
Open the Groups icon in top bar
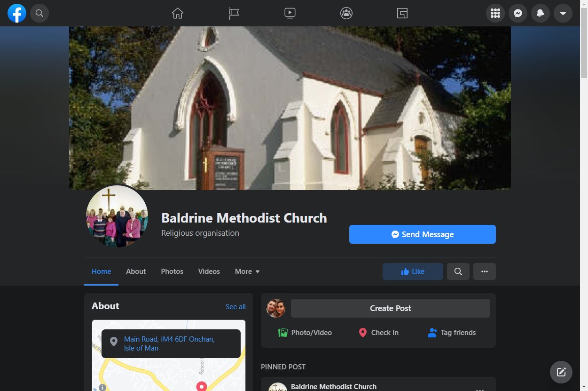346,13
